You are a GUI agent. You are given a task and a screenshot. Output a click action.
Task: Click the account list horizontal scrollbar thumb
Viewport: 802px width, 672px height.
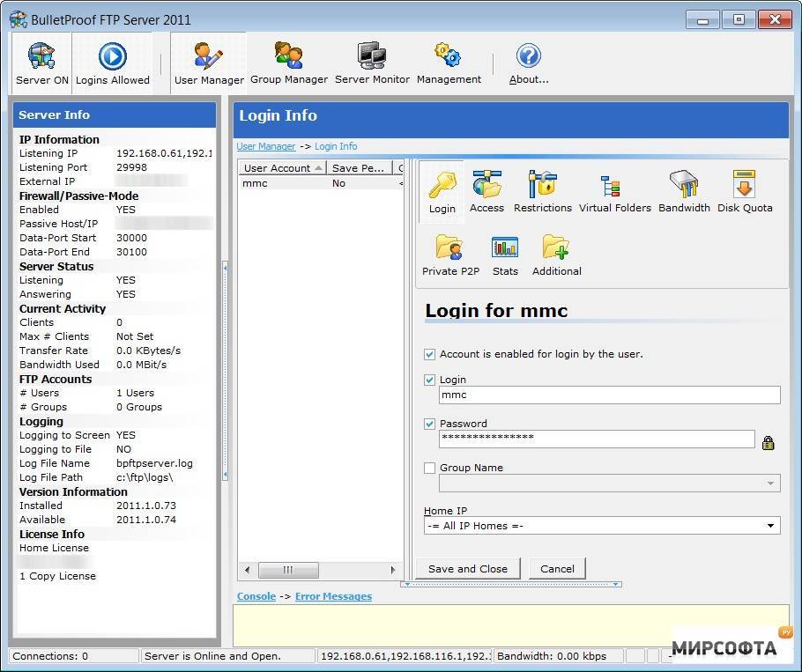coord(288,570)
